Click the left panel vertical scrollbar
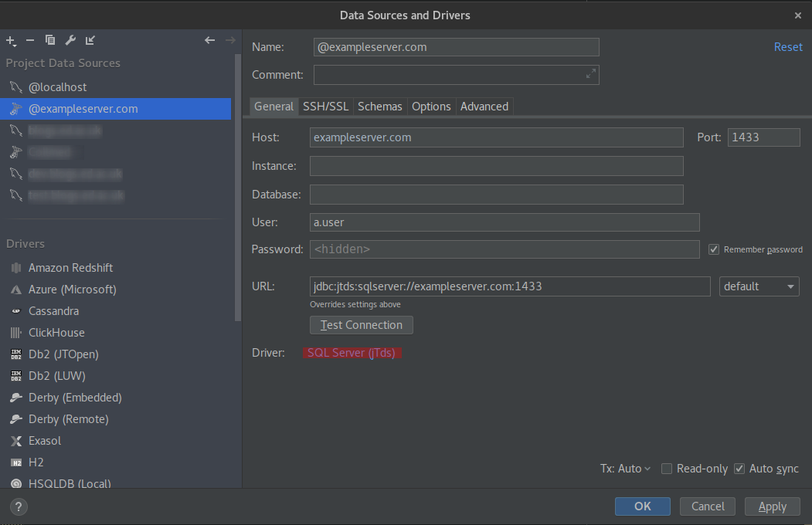This screenshot has width=812, height=525. pos(238,188)
